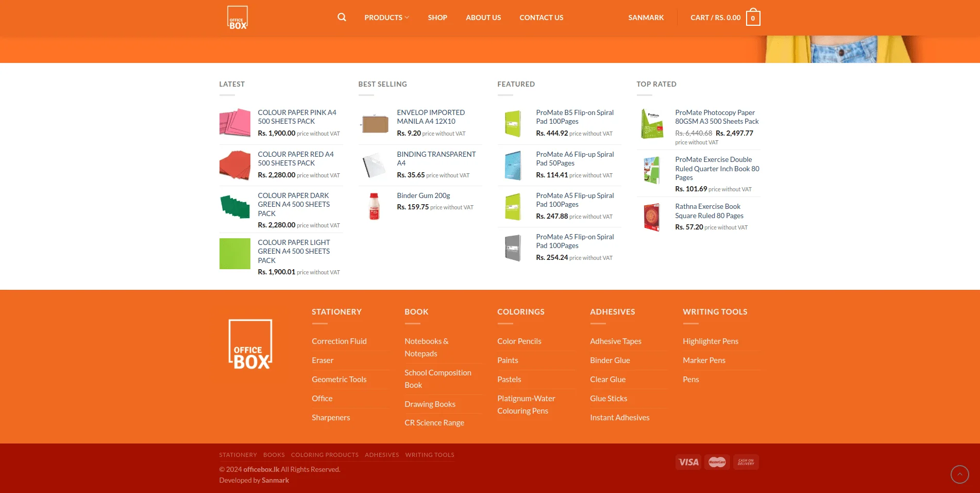
Task: Open the shopping cart bag icon
Action: click(x=753, y=18)
